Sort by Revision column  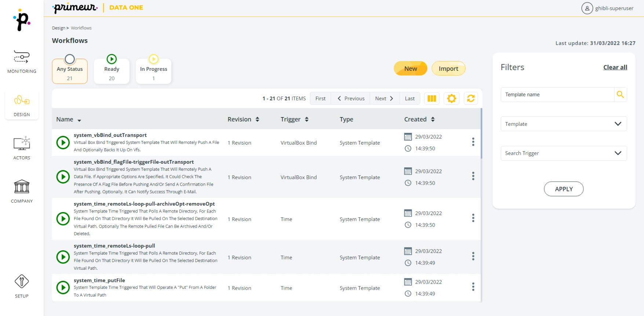(243, 119)
